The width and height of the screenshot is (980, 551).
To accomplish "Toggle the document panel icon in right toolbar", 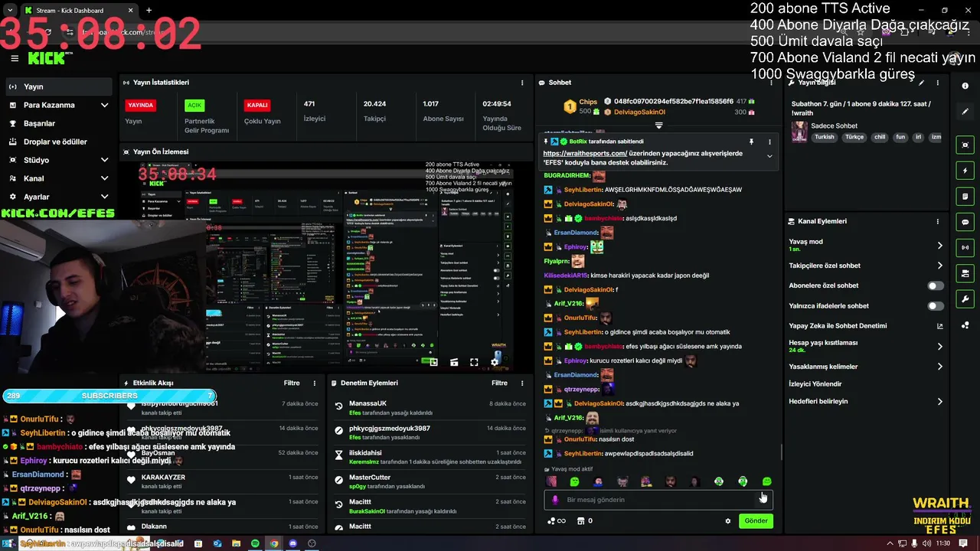I will (965, 197).
